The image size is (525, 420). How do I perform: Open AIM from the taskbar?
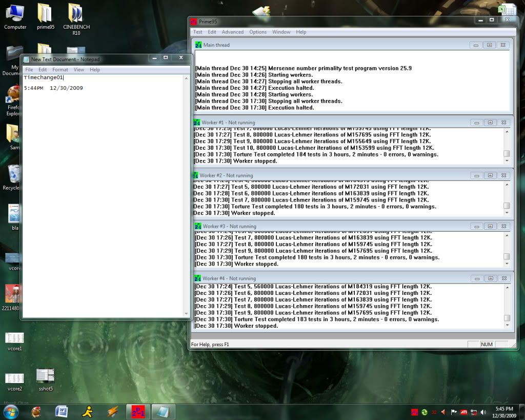87,412
